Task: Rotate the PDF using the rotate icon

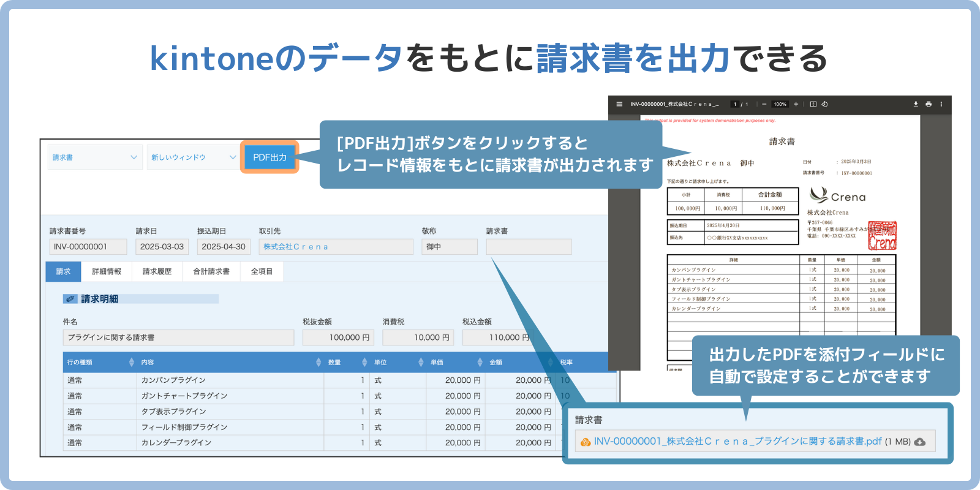Action: (824, 104)
